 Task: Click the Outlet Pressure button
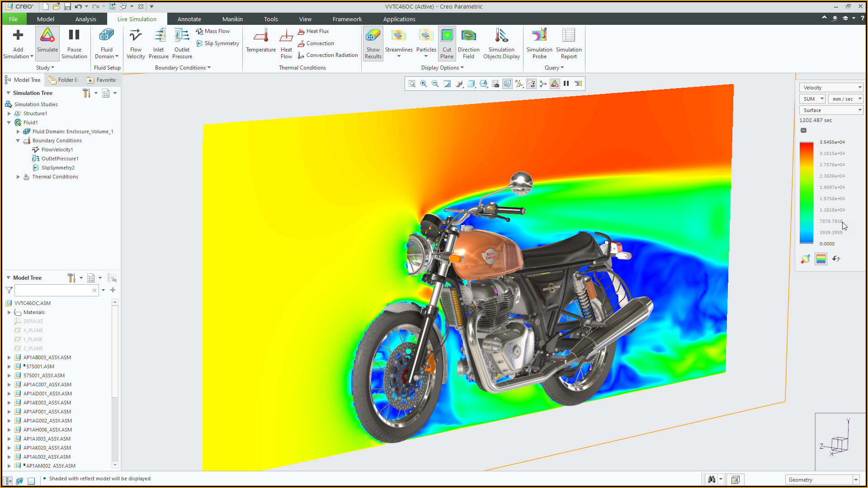point(182,43)
